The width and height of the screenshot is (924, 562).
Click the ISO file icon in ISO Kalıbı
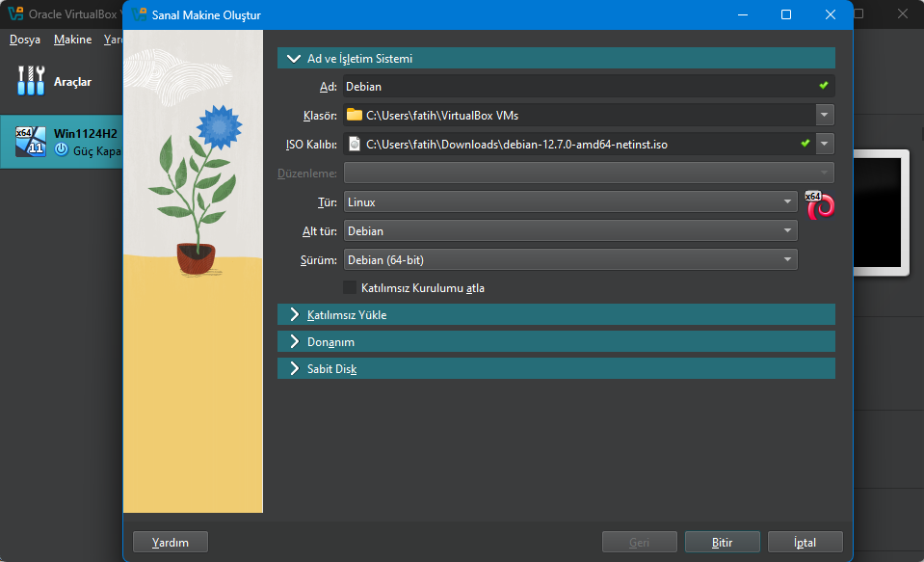[355, 145]
